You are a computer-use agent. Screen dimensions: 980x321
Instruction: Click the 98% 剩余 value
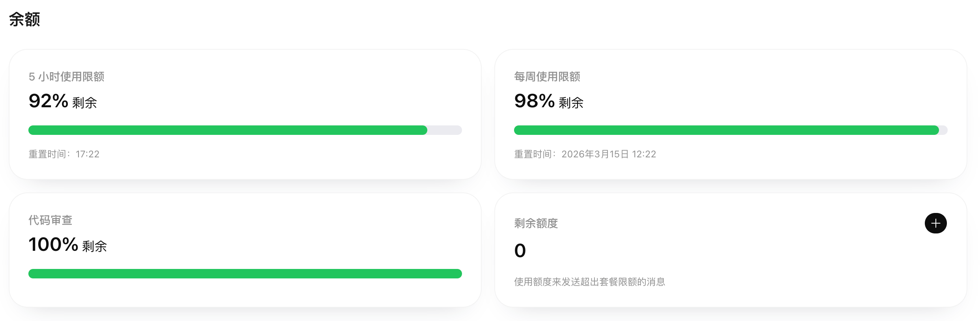[x=549, y=101]
